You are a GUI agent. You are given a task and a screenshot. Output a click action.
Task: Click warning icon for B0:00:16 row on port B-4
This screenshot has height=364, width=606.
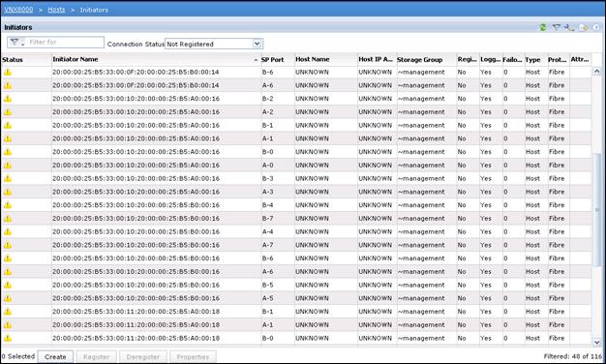tap(8, 205)
